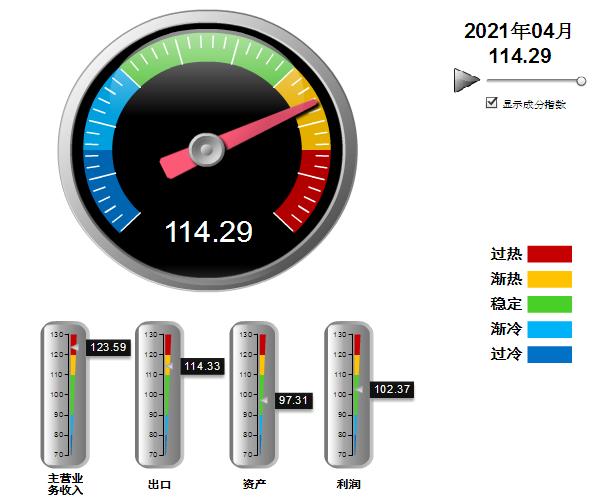This screenshot has width=597, height=500.
Task: Click the 过热 red legend swatch
Action: click(x=549, y=254)
